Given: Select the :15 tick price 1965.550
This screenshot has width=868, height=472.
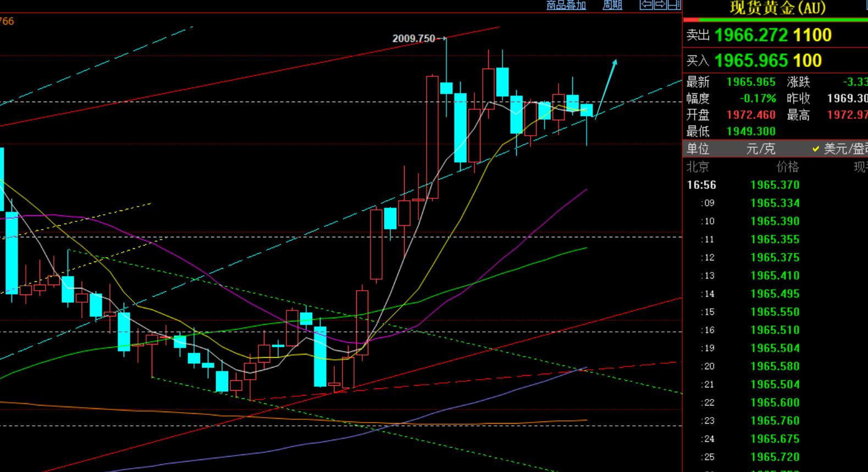Looking at the screenshot, I should click(x=775, y=312).
